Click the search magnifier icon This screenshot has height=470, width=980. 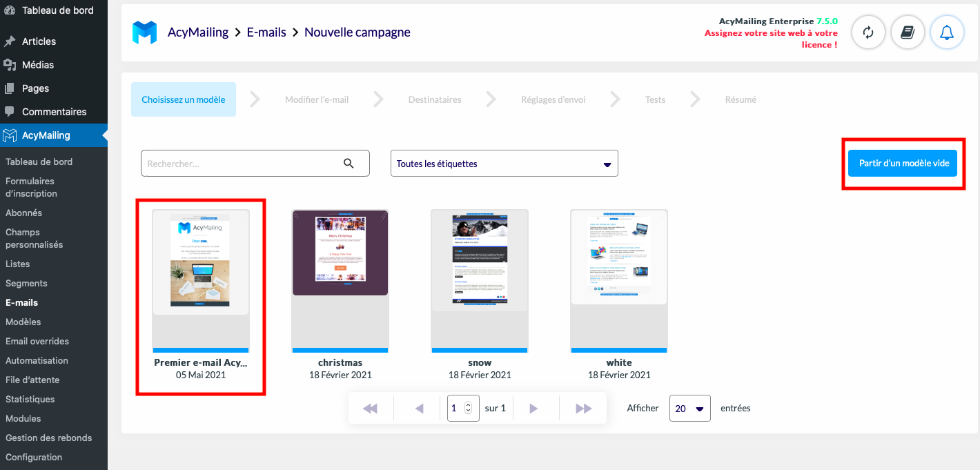(349, 164)
